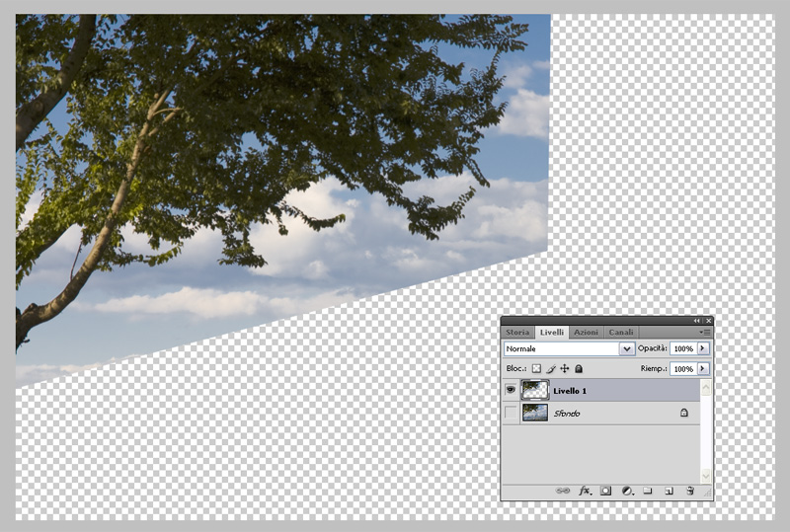This screenshot has height=532, width=790.
Task: Show the Sfondo layer visibility box
Action: (x=511, y=413)
